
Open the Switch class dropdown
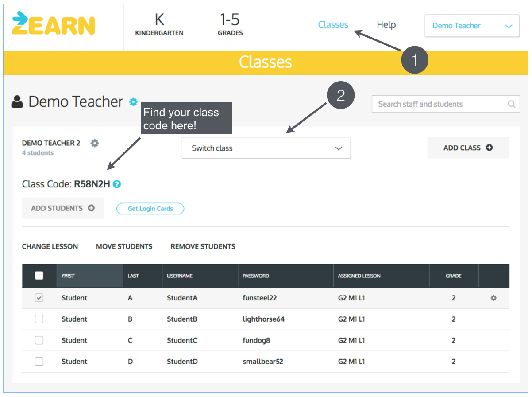(266, 148)
